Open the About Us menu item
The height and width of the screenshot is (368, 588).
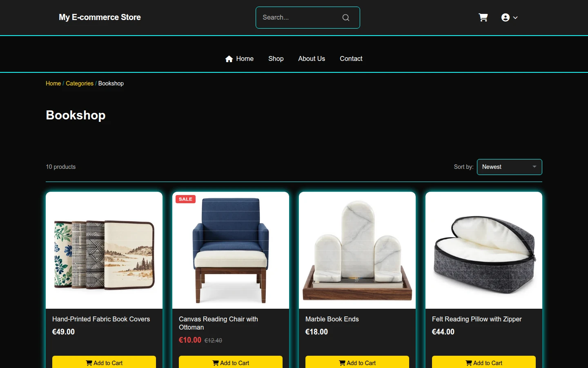312,58
